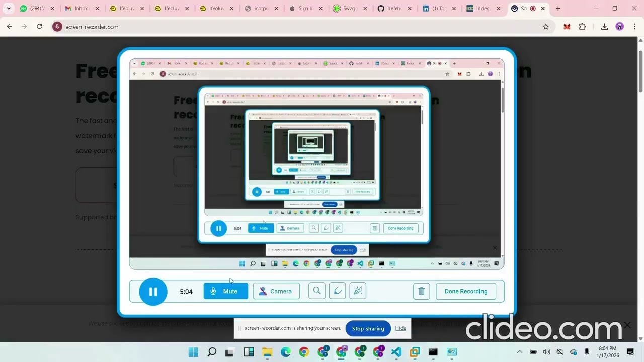Viewport: 644px width, 362px height.
Task: Open the Chrome downloads panel
Action: tap(604, 27)
